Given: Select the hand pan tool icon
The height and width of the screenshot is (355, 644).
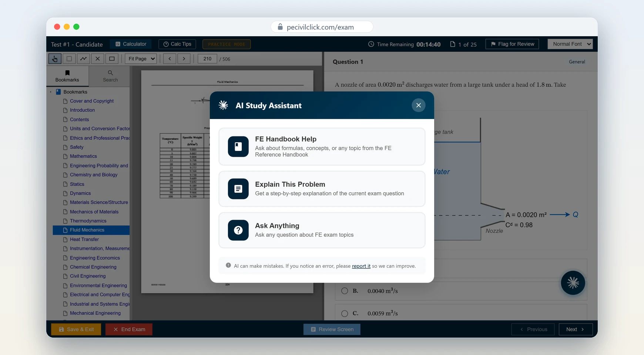Looking at the screenshot, I should point(55,58).
